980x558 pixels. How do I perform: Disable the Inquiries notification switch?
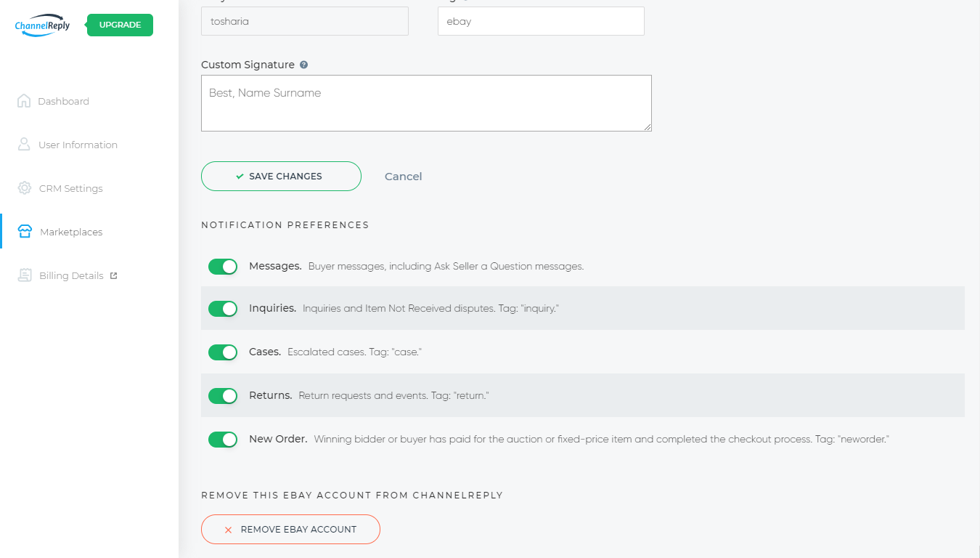pyautogui.click(x=223, y=309)
